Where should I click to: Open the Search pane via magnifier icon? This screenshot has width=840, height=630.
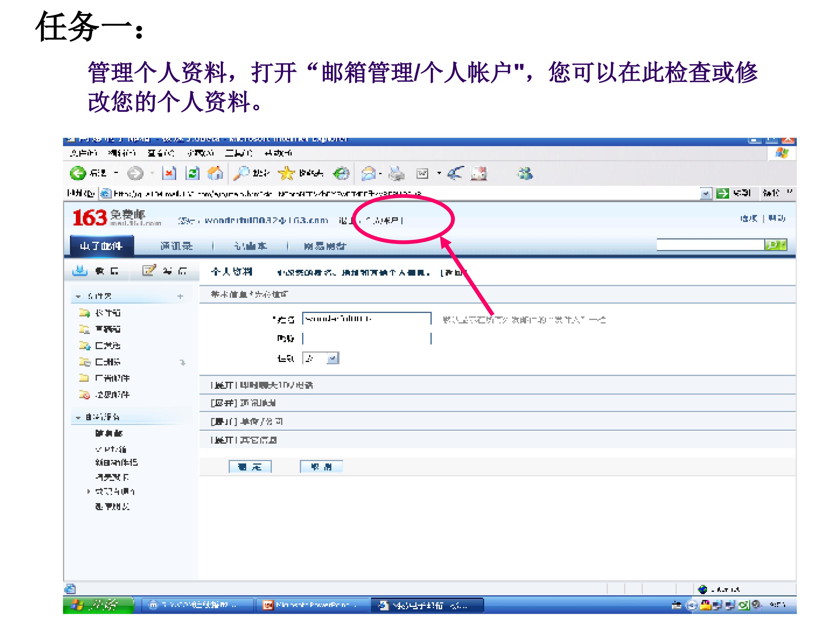pyautogui.click(x=241, y=174)
